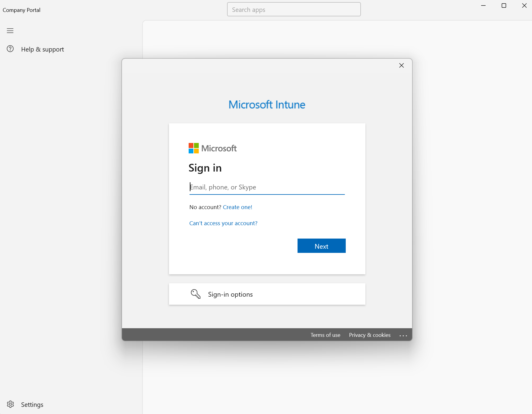Click the Settings gear icon
Image resolution: width=532 pixels, height=414 pixels.
(10, 404)
